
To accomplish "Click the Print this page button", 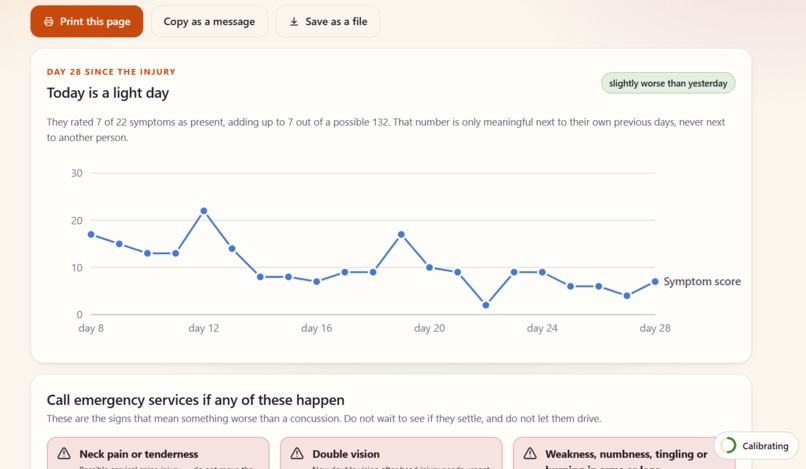I will click(x=86, y=22).
